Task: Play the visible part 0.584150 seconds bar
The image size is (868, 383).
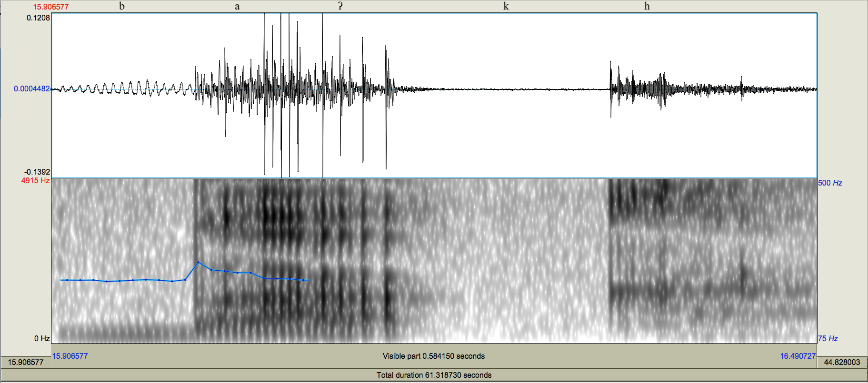Action: click(x=433, y=356)
